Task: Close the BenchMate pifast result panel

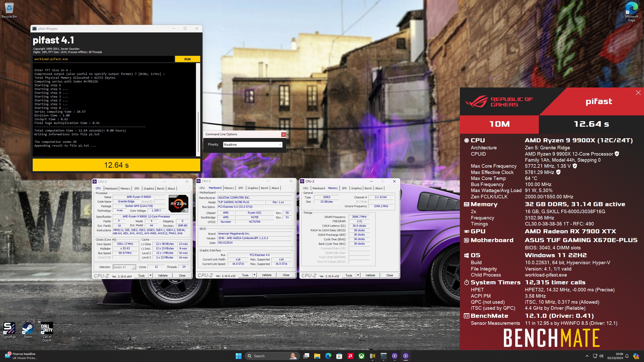Action: coord(638,93)
